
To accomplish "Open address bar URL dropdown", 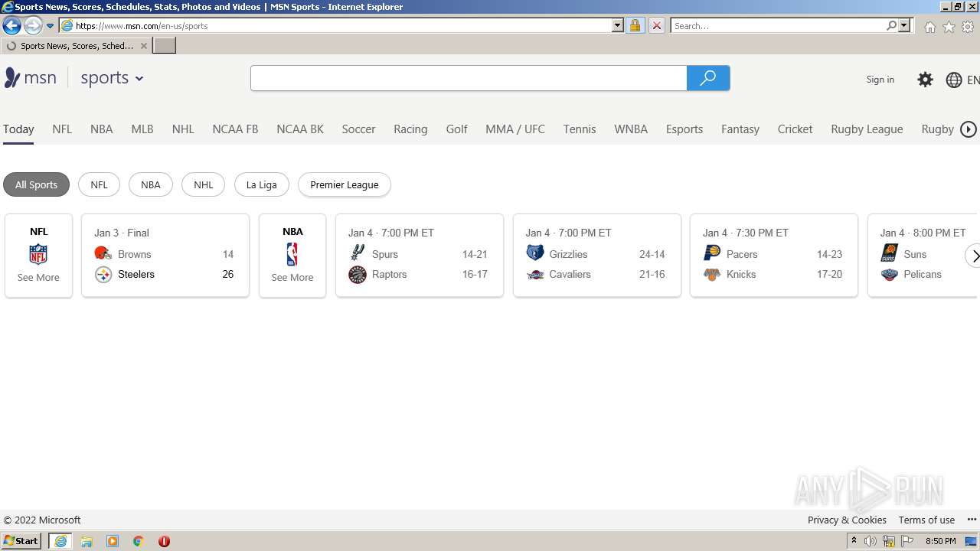I will pos(618,25).
